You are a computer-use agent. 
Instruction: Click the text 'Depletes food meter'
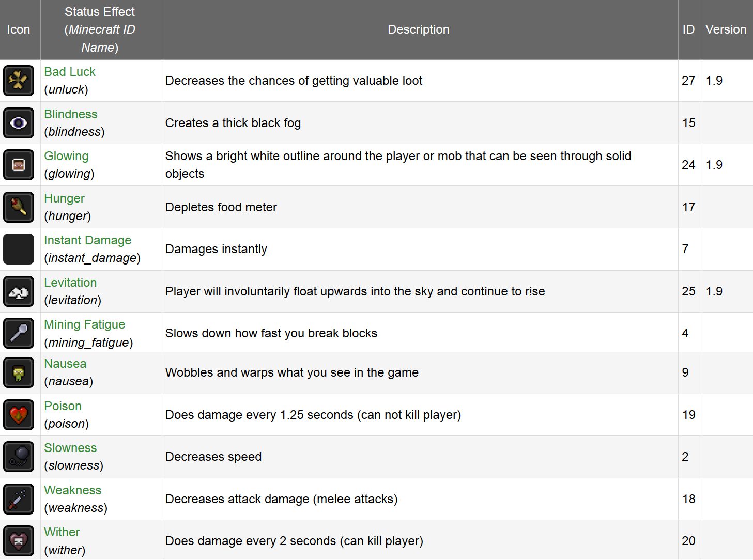click(x=221, y=207)
